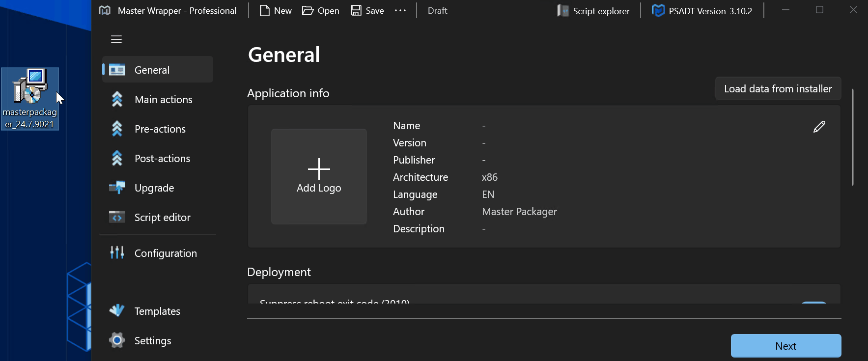This screenshot has width=868, height=361.
Task: Create a New project
Action: click(276, 11)
